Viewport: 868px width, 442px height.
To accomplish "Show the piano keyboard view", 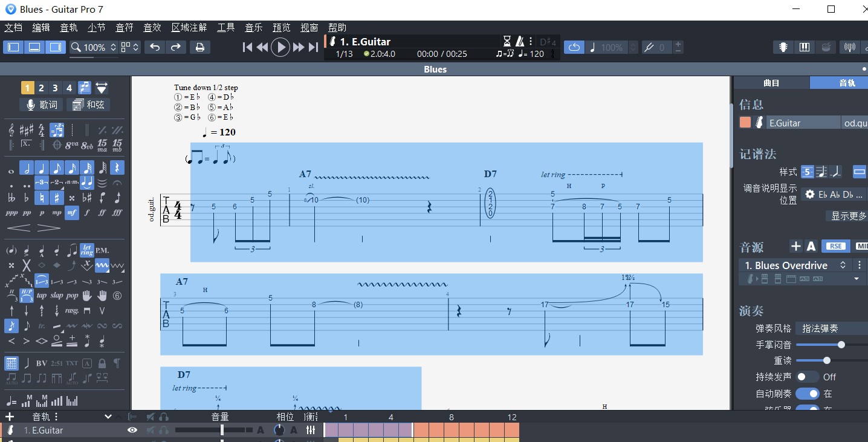I will (804, 47).
